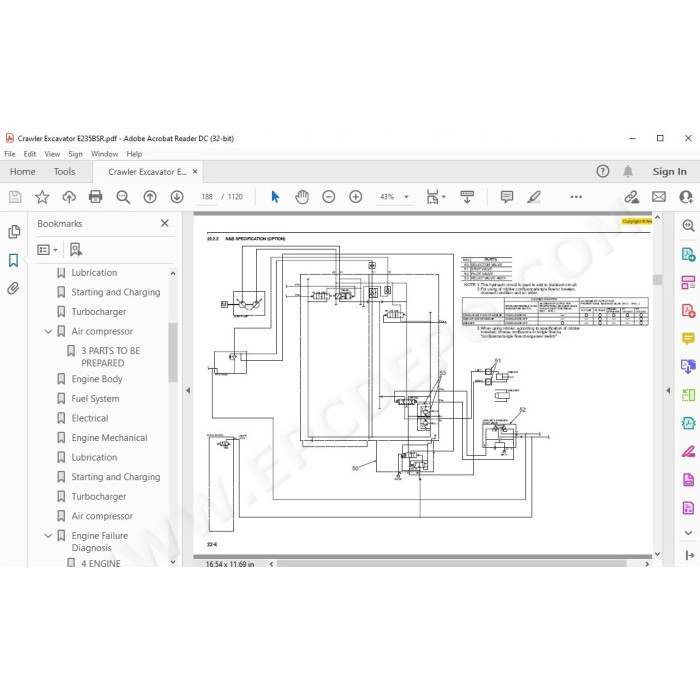Click the page number input field

207,197
